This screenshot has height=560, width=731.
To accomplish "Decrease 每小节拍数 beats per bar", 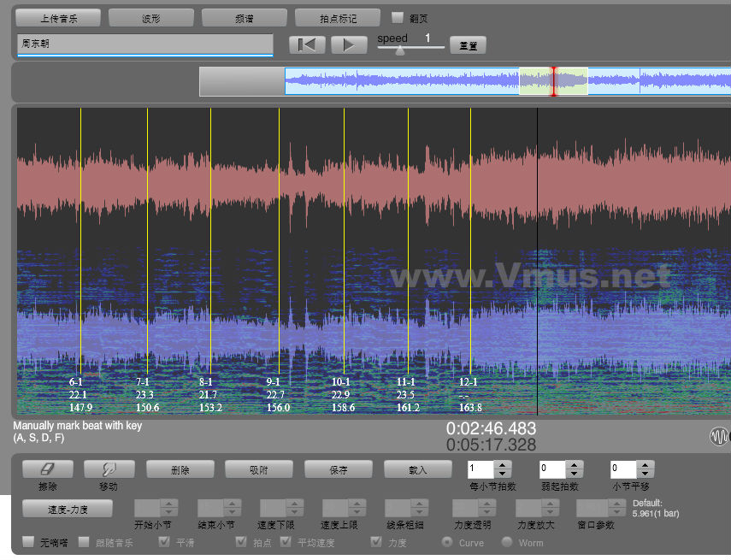I will [x=502, y=474].
